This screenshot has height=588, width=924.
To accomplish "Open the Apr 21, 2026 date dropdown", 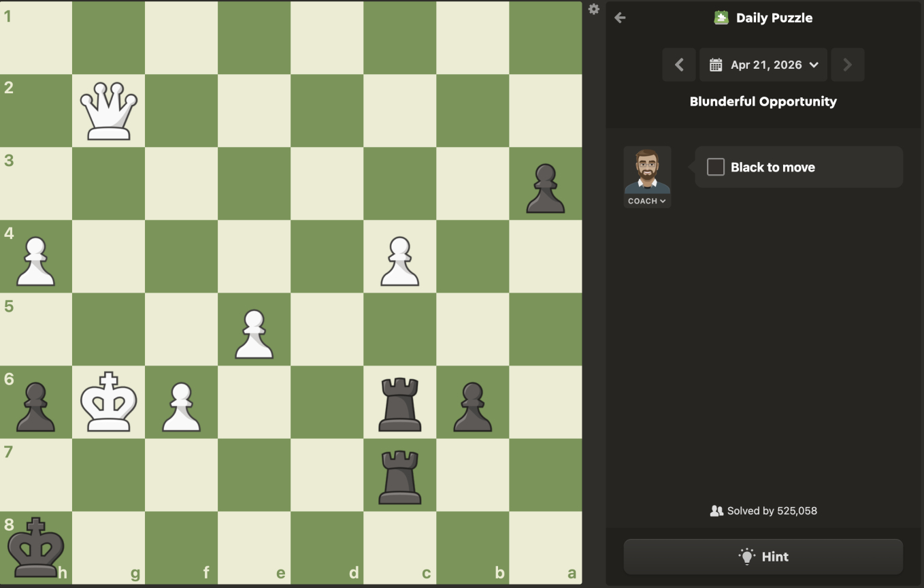I will pos(763,65).
